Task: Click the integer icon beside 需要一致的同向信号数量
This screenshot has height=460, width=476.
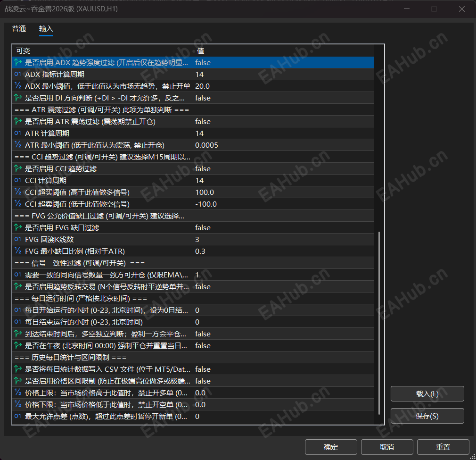Action: 18,275
